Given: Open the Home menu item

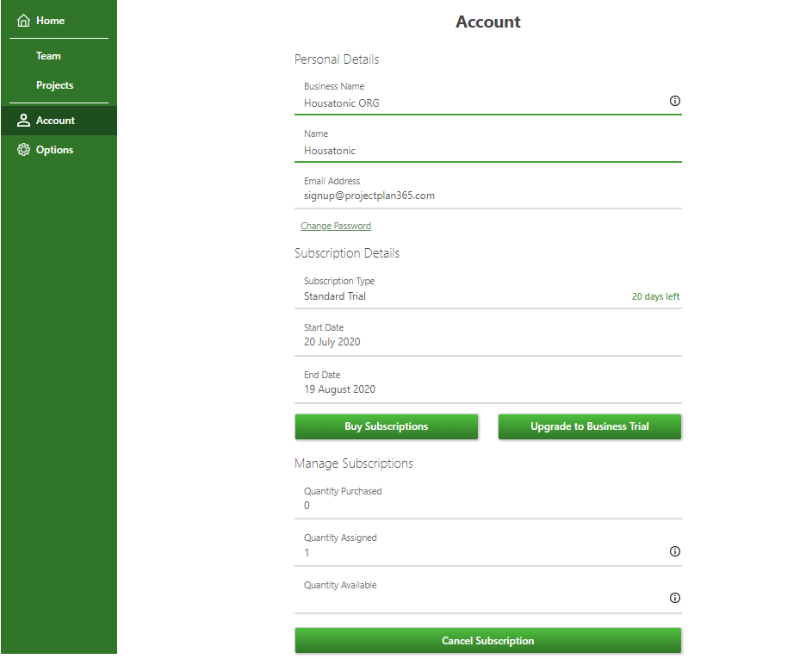Looking at the screenshot, I should click(59, 21).
